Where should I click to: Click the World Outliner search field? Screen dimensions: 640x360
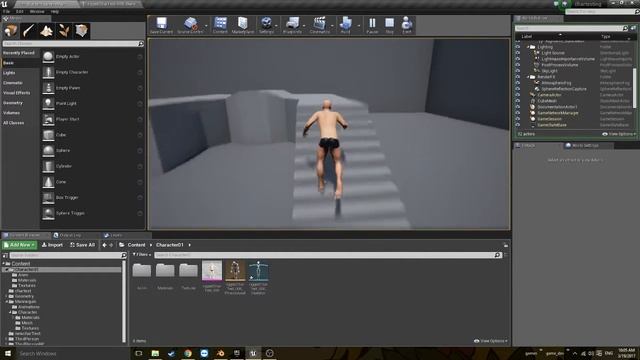571,28
